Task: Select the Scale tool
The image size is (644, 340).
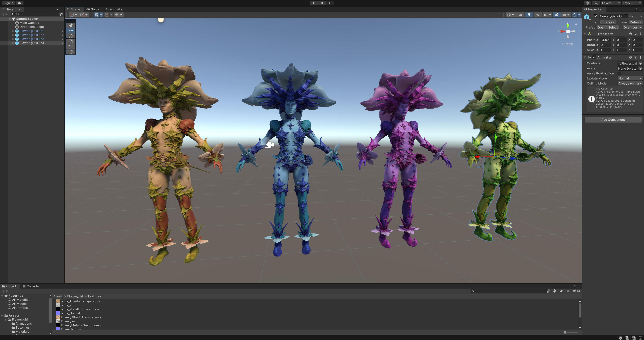Action: click(x=71, y=41)
